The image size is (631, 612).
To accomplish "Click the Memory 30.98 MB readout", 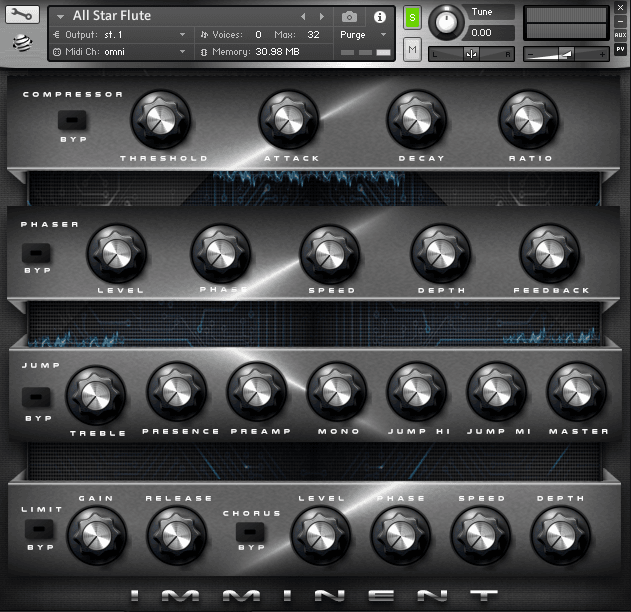I will coord(277,52).
